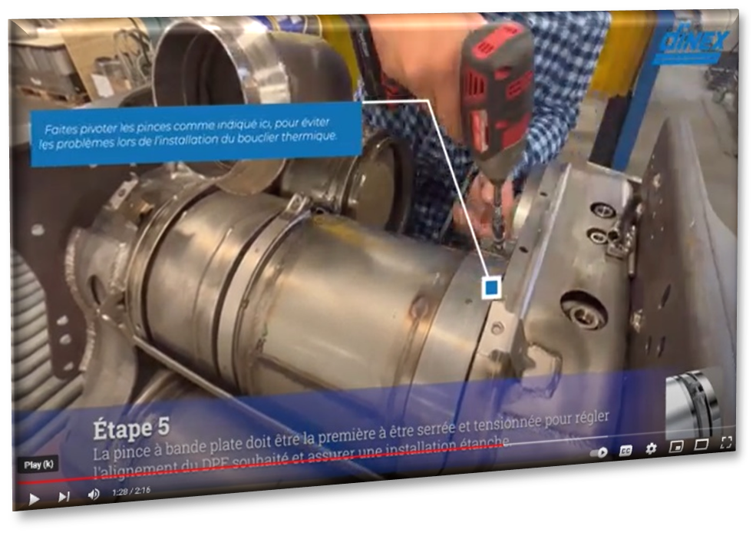The height and width of the screenshot is (536, 756).
Task: Click the 'Play (k)' tooltip
Action: click(38, 465)
